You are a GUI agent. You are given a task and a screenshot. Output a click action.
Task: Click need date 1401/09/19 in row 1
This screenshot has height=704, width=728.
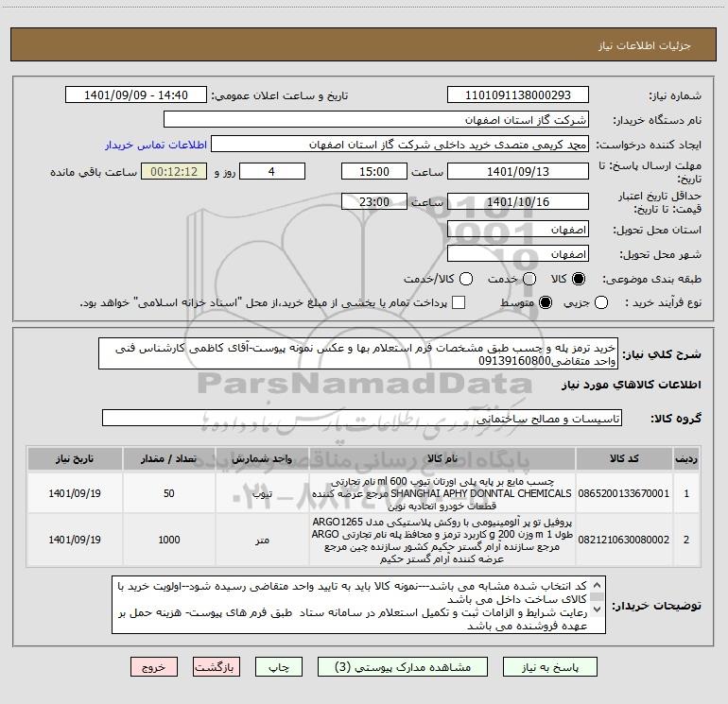click(75, 493)
